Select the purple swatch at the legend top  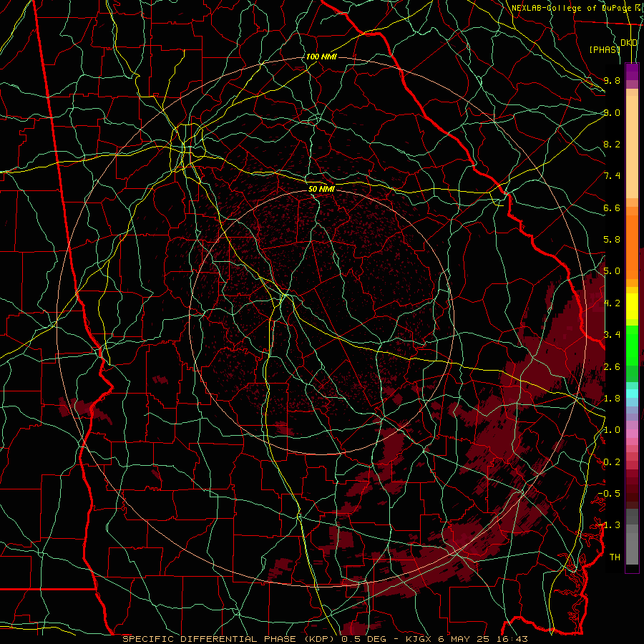[x=632, y=72]
